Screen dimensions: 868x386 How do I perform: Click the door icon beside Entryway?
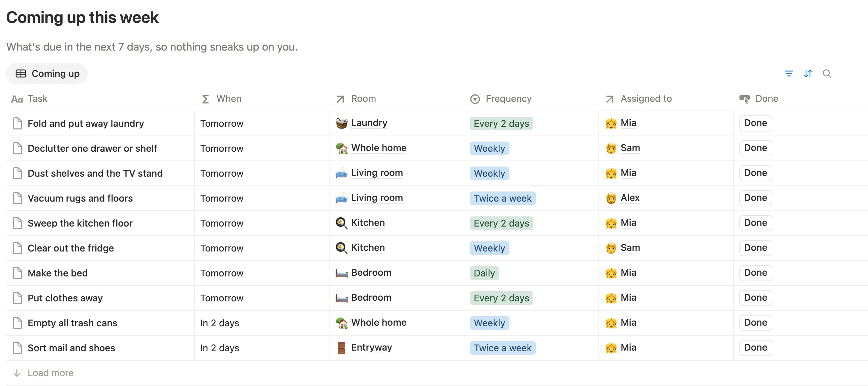coord(341,348)
